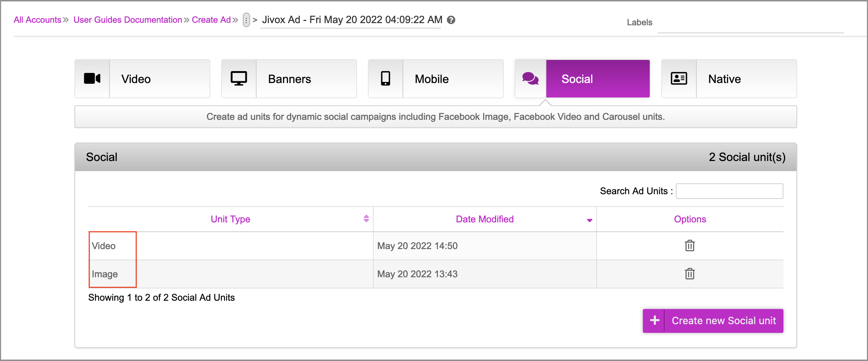Click the Social chat bubbles icon
This screenshot has height=361, width=868.
[530, 79]
